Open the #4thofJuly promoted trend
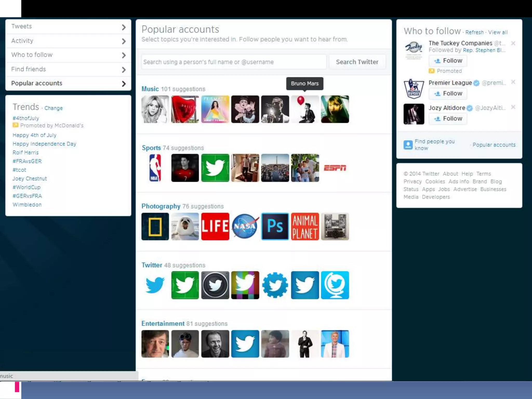 (x=26, y=118)
